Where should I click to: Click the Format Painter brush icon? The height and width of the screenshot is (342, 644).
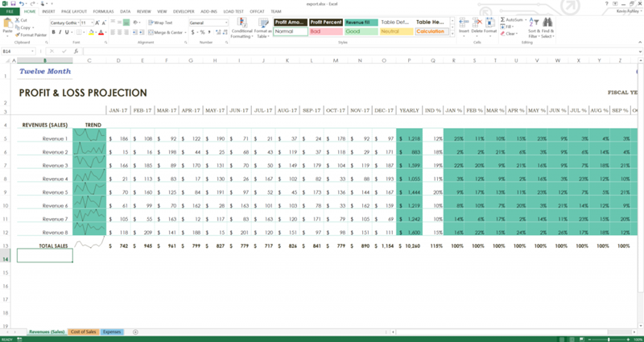(x=18, y=36)
